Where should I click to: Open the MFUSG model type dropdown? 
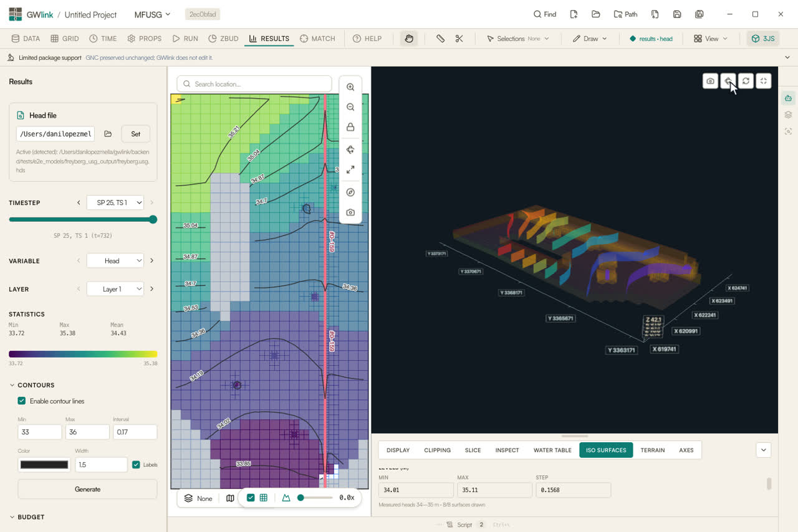152,14
